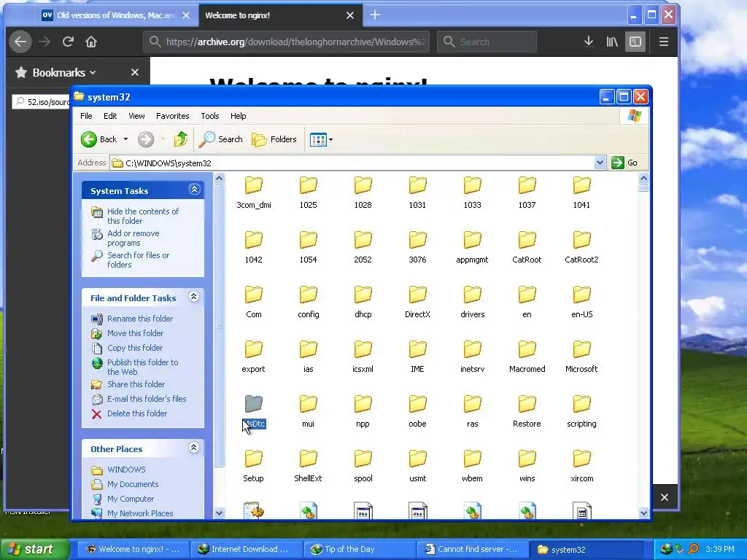Select the config folder icon

[309, 295]
